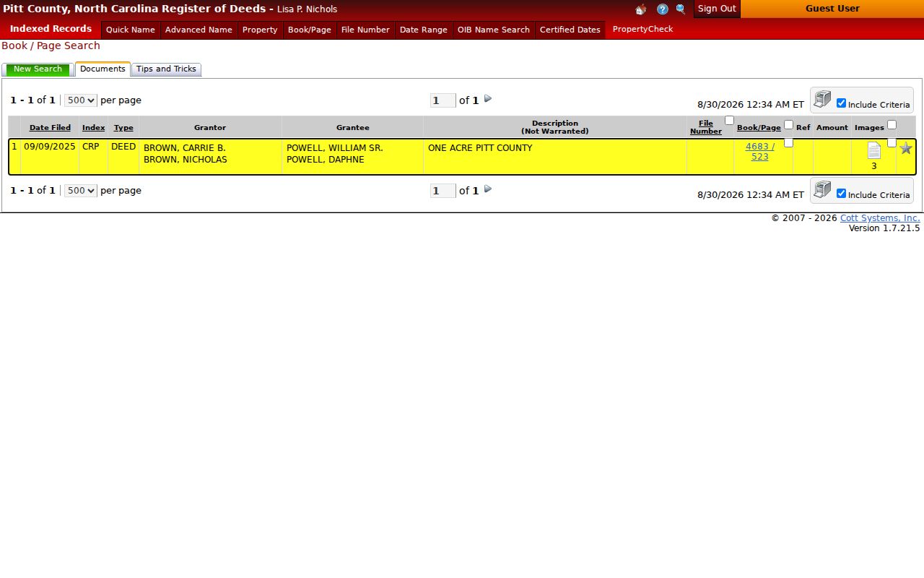Open the PropertyCheck link

(642, 29)
